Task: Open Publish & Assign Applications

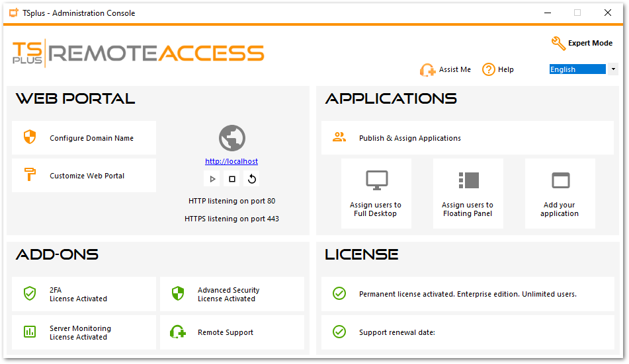Action: coord(467,138)
